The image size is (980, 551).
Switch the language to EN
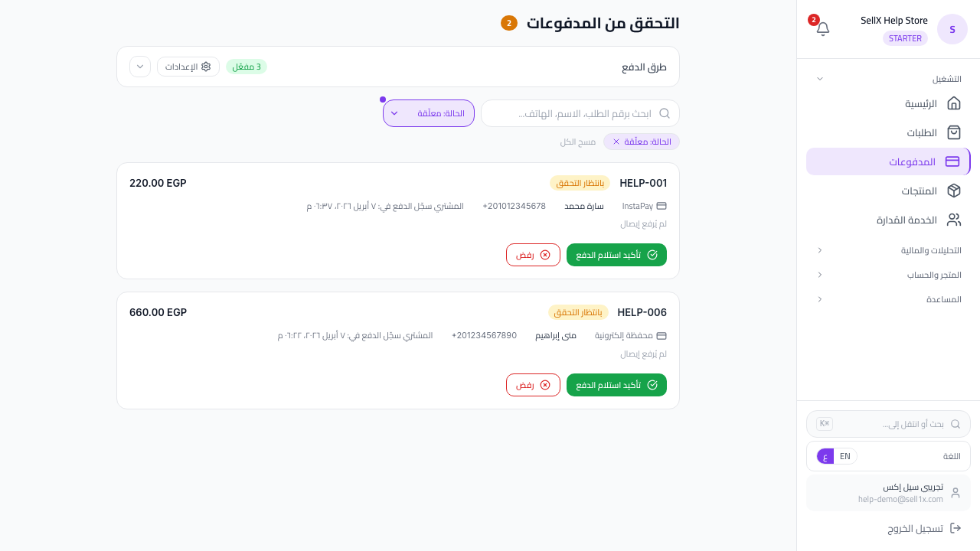pos(844,456)
